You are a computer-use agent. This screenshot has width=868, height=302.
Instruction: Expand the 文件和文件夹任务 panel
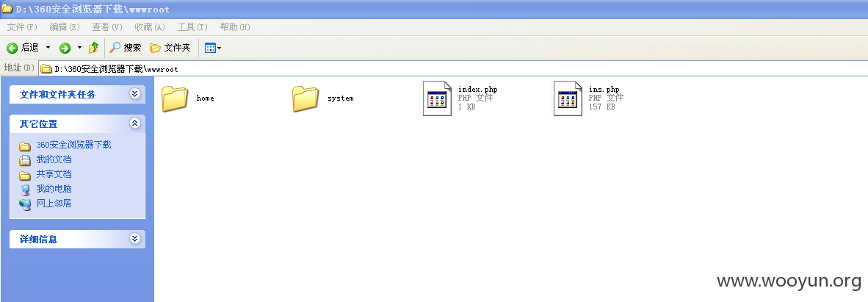[x=135, y=94]
